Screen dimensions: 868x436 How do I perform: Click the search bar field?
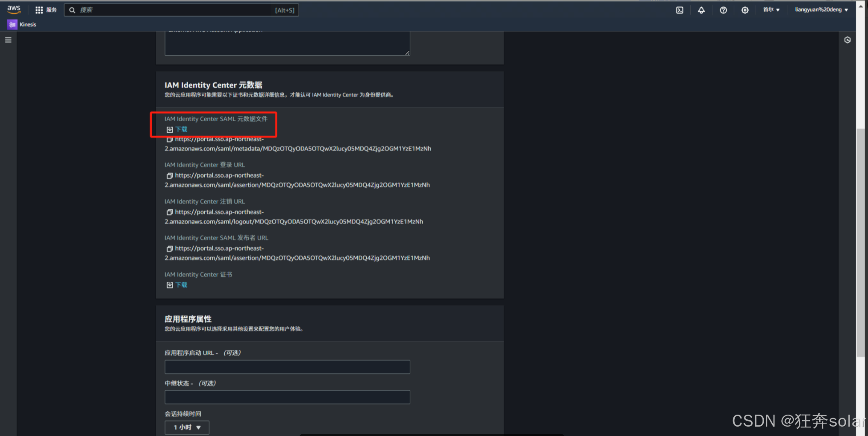pos(181,10)
